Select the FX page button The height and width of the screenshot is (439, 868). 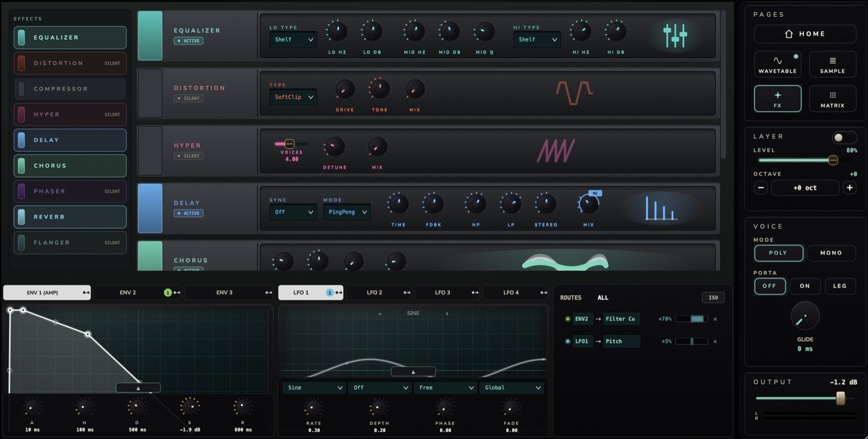coord(777,98)
